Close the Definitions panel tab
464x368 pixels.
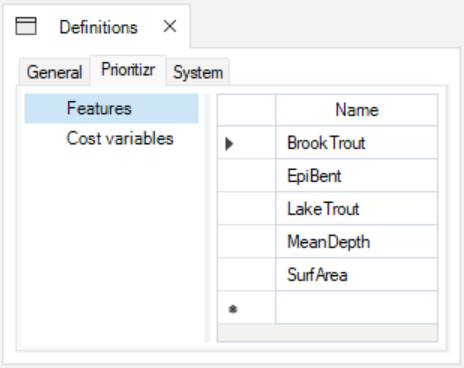click(x=170, y=26)
